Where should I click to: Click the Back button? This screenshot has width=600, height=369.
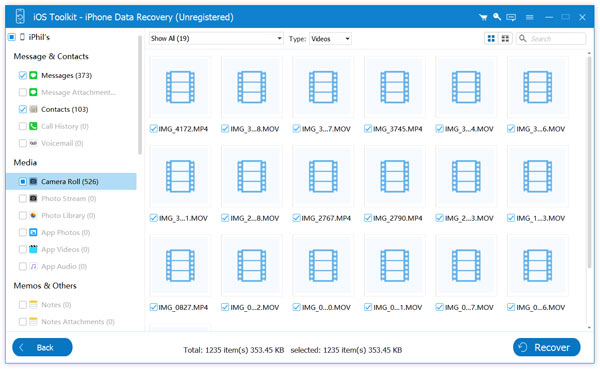[x=42, y=347]
